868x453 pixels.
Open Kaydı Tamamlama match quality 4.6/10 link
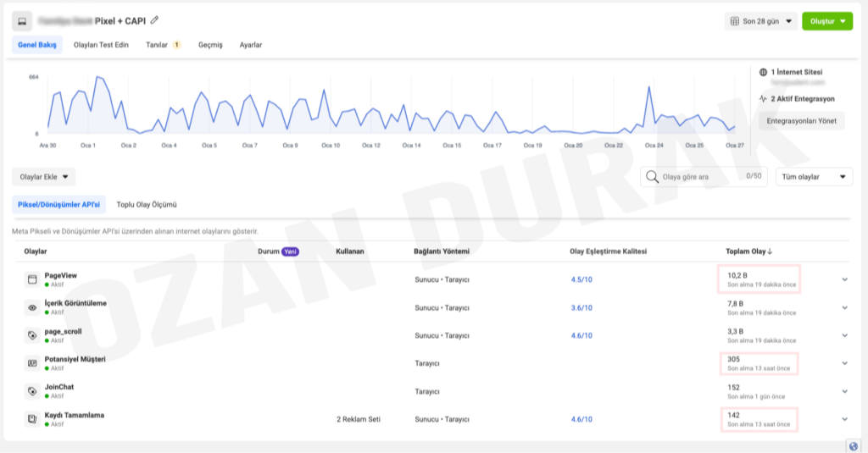click(x=581, y=419)
